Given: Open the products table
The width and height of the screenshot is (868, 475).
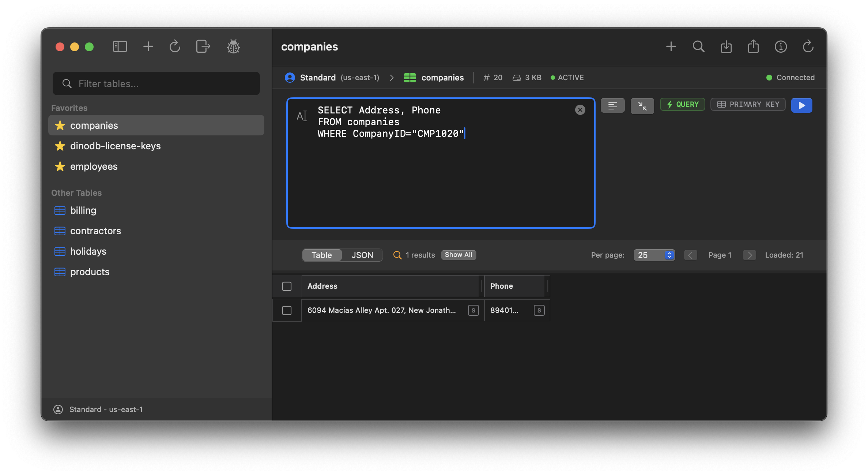Looking at the screenshot, I should (156, 272).
